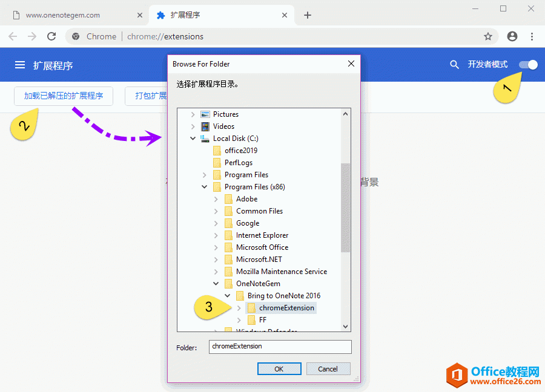Click inside the Folder name input field

coord(280,347)
